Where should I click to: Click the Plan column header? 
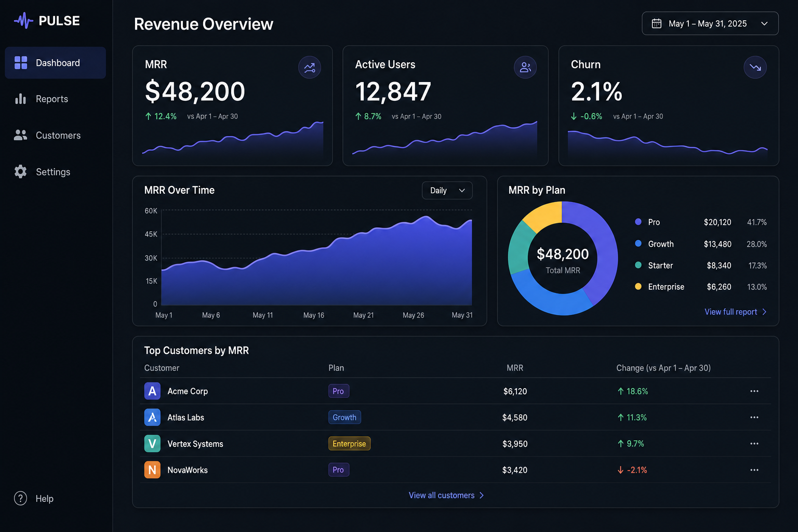pos(336,368)
